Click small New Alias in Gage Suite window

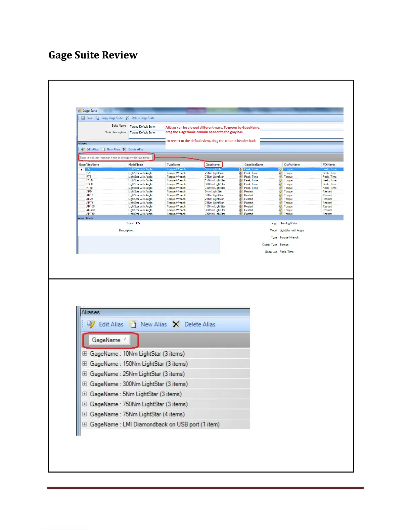111,149
